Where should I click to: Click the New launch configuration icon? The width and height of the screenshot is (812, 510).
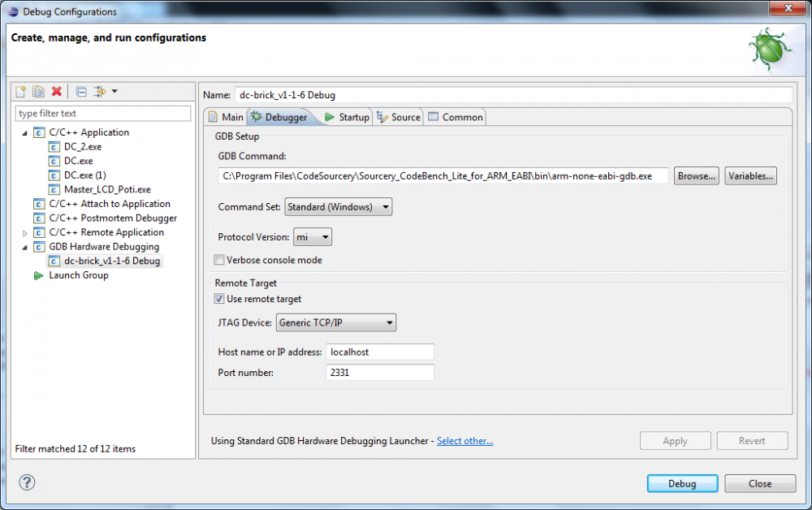[22, 92]
